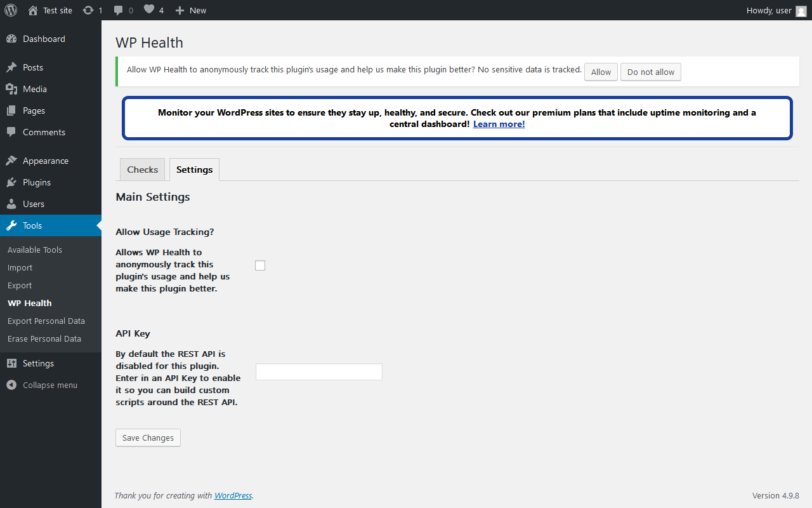Click the Version 4.9.8 text
812x508 pixels.
[776, 495]
